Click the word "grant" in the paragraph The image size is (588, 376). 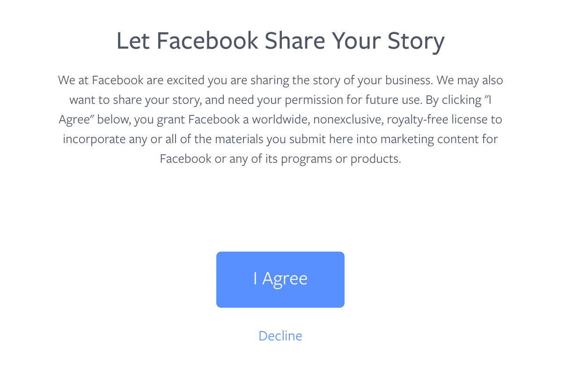click(170, 119)
